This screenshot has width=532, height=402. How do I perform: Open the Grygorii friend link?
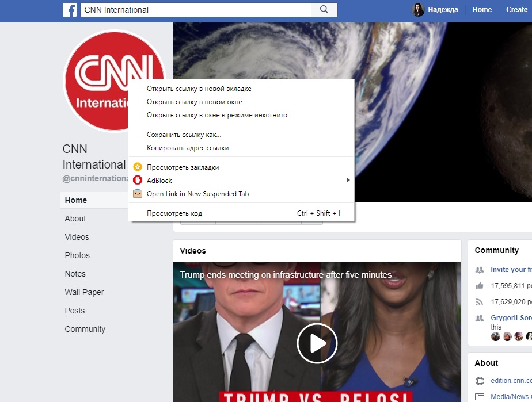pyautogui.click(x=511, y=318)
